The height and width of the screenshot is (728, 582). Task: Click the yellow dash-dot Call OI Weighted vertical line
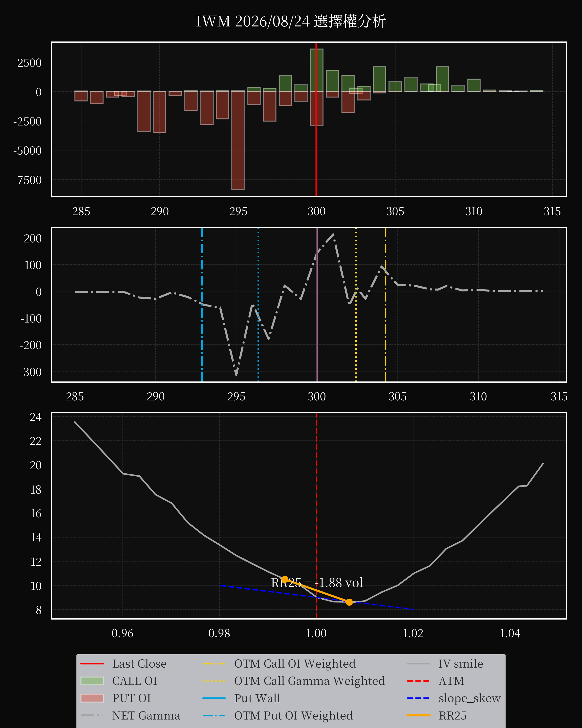pyautogui.click(x=385, y=305)
